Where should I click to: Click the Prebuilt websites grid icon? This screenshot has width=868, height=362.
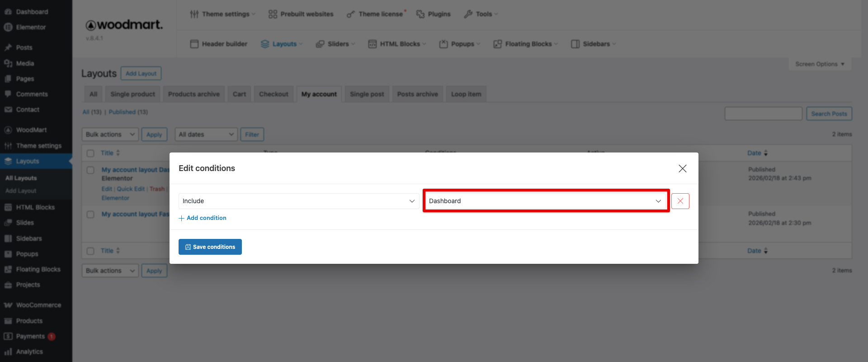point(273,14)
